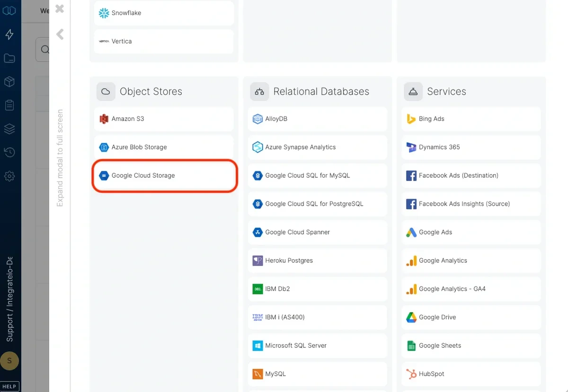
Task: Click the HELP button at bottom left
Action: [9, 386]
